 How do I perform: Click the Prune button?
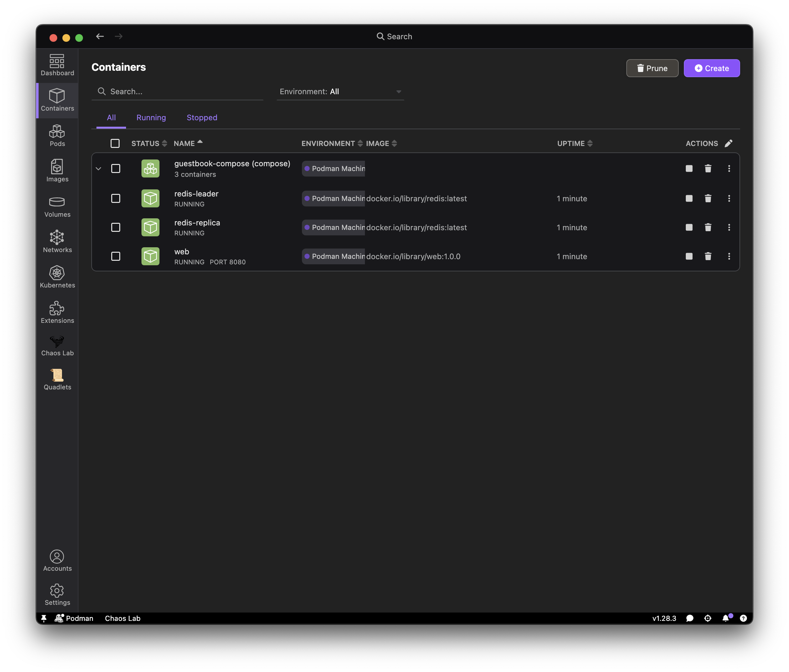pyautogui.click(x=652, y=68)
